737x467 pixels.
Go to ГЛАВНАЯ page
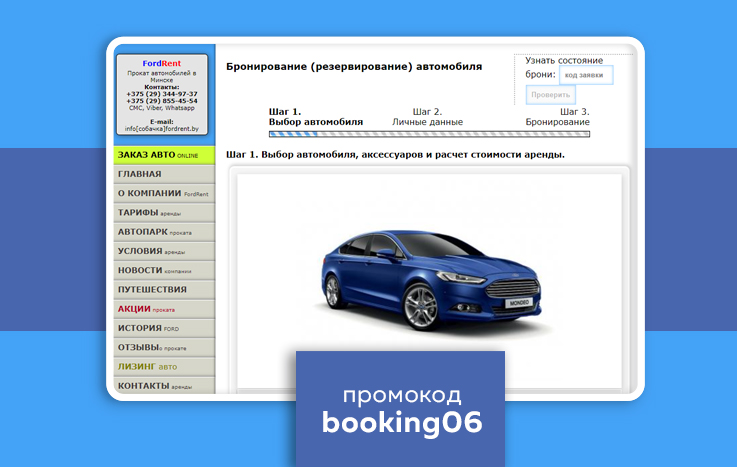coord(164,174)
